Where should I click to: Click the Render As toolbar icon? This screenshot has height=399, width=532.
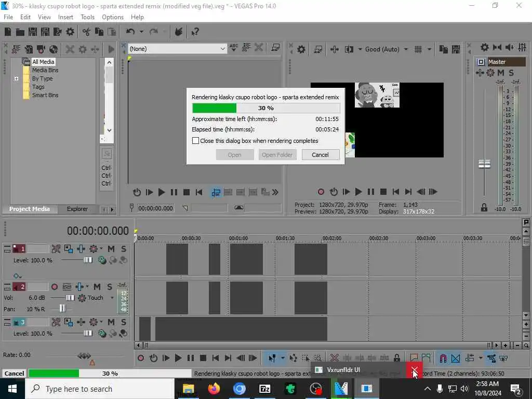(x=57, y=32)
